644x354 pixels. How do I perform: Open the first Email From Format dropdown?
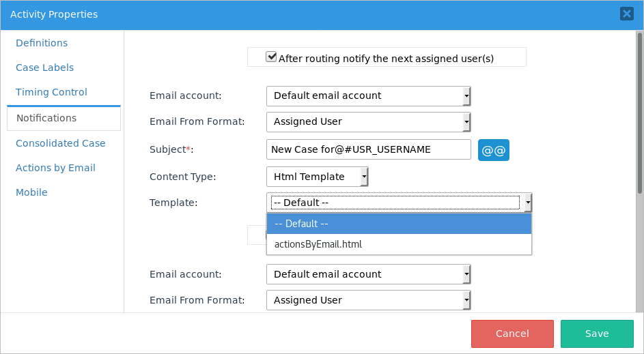pos(368,122)
